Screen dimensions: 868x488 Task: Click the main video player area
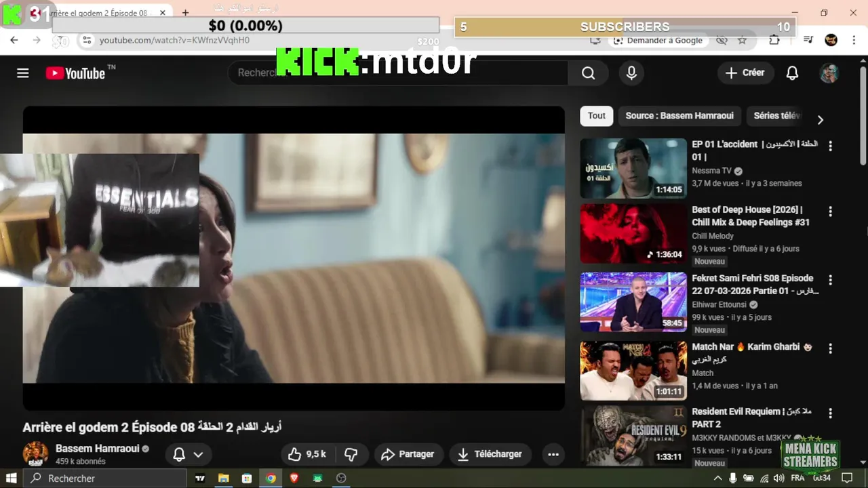[294, 258]
